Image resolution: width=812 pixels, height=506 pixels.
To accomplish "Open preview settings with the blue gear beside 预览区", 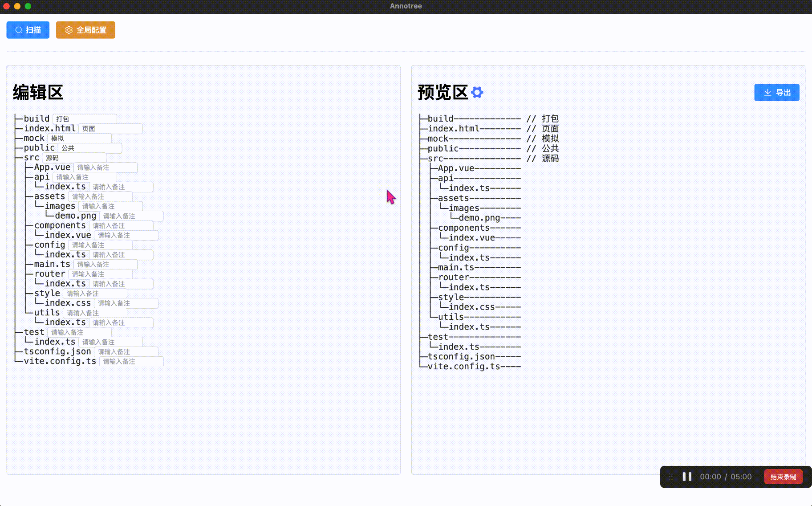I will (x=477, y=92).
